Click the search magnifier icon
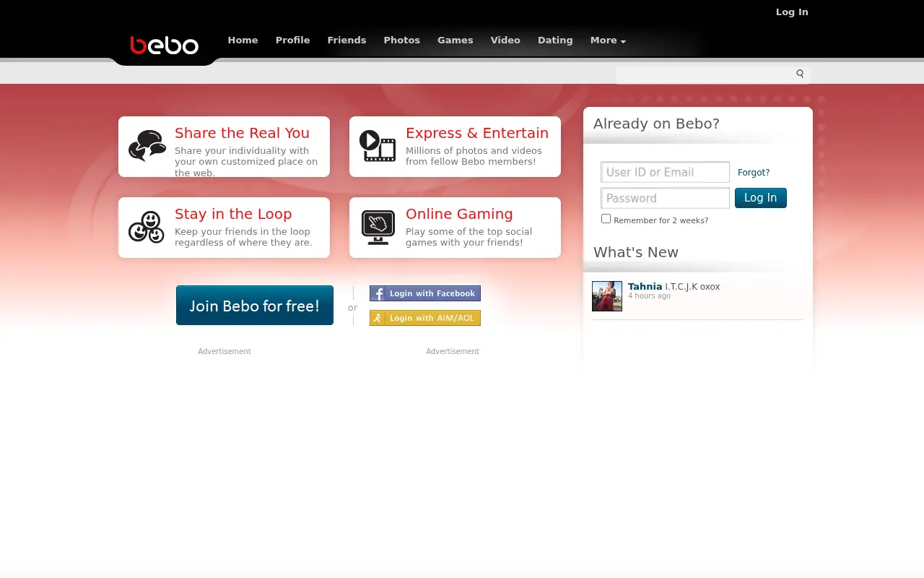 [800, 74]
